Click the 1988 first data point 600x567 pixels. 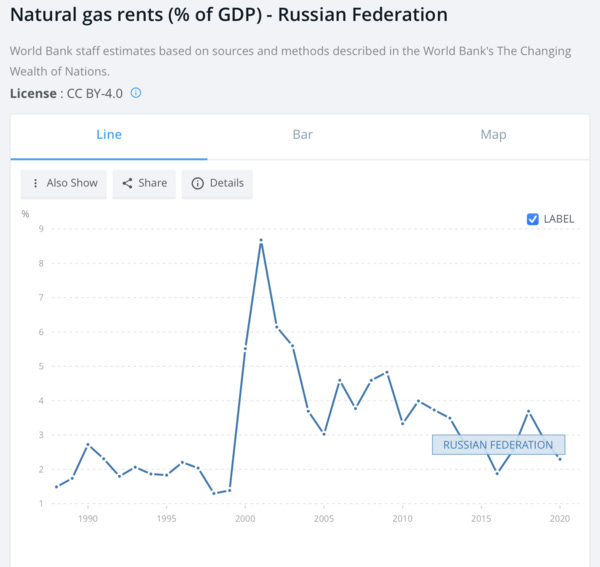pos(57,487)
